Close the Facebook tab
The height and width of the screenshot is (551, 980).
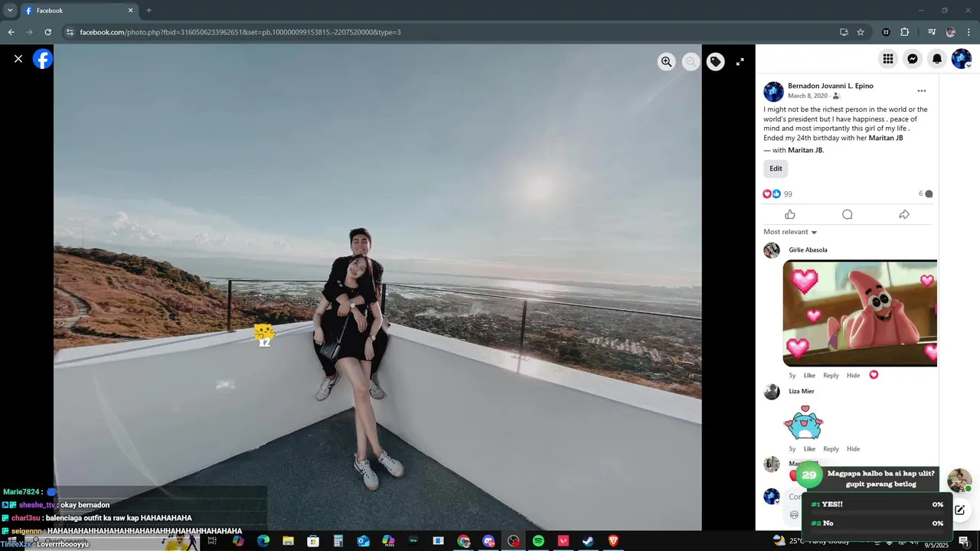coord(130,11)
